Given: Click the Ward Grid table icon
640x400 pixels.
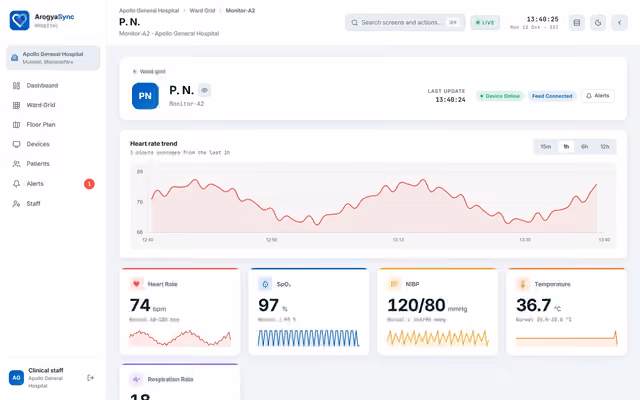Looking at the screenshot, I should click(x=16, y=105).
